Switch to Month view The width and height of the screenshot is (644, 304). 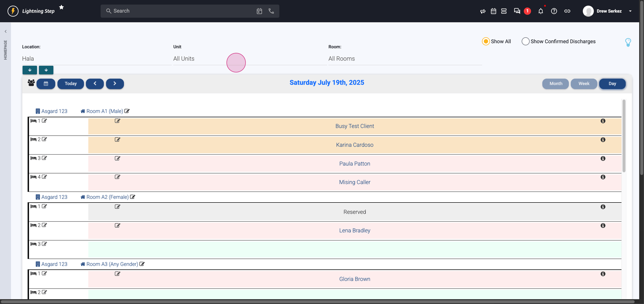(x=555, y=84)
